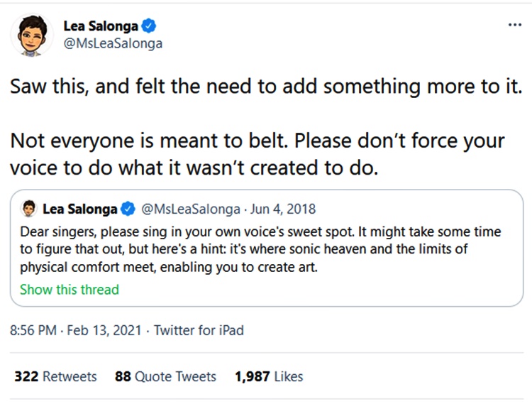
Task: Click the @MsLeaSalonga handle in the quoted tweet
Action: click(x=189, y=209)
